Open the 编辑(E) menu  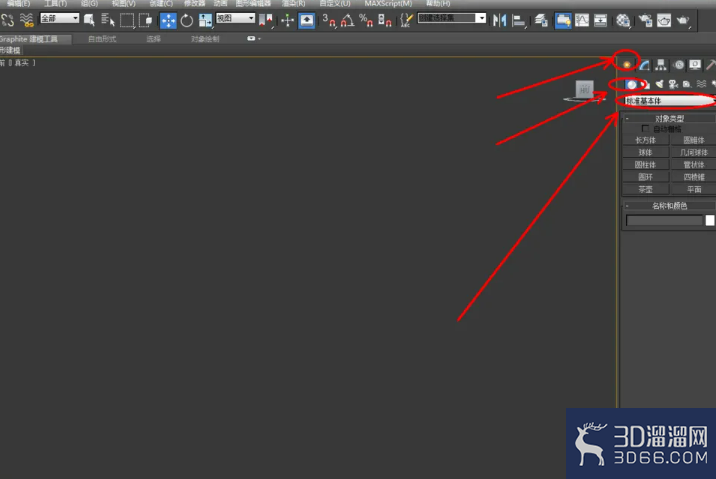[18, 4]
